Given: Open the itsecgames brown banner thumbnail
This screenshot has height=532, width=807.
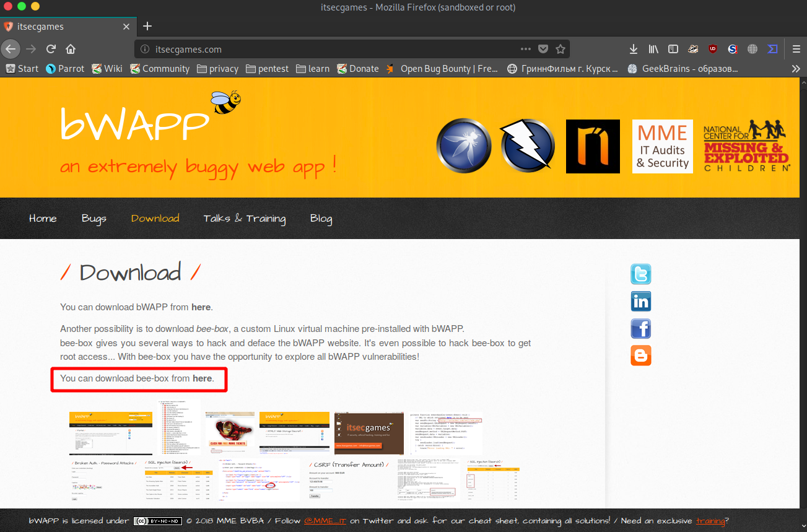Looking at the screenshot, I should point(369,434).
